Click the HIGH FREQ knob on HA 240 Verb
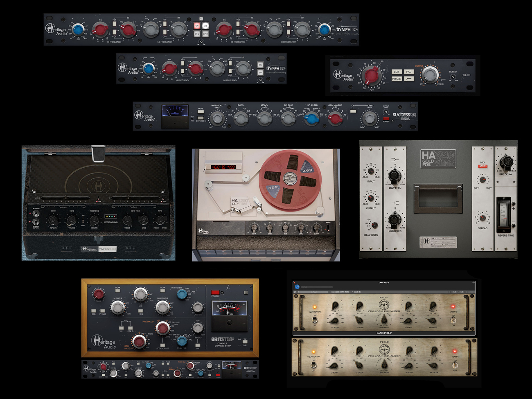This screenshot has height=399, width=532. [x=394, y=220]
